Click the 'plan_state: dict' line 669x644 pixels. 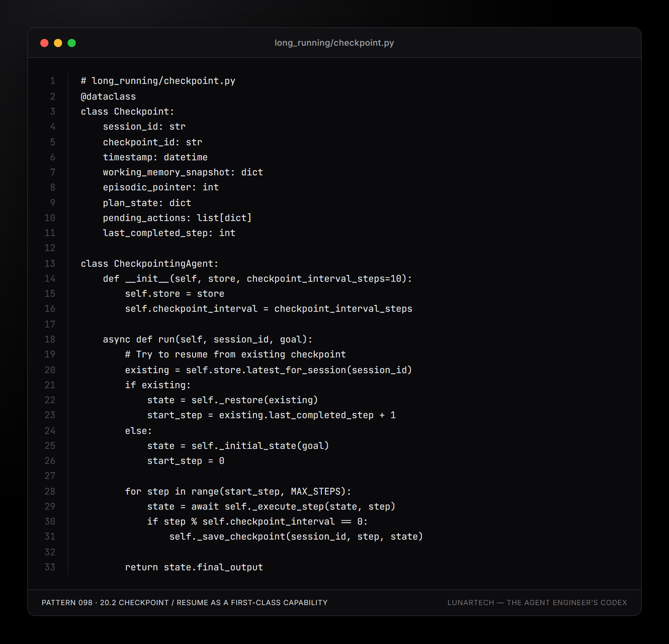pyautogui.click(x=147, y=203)
